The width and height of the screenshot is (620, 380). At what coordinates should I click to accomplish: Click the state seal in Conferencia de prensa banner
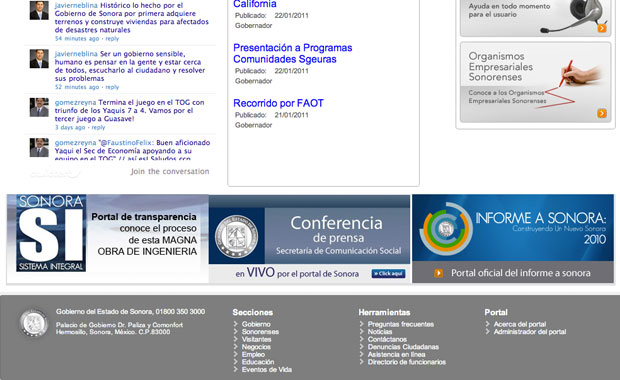coord(236,236)
